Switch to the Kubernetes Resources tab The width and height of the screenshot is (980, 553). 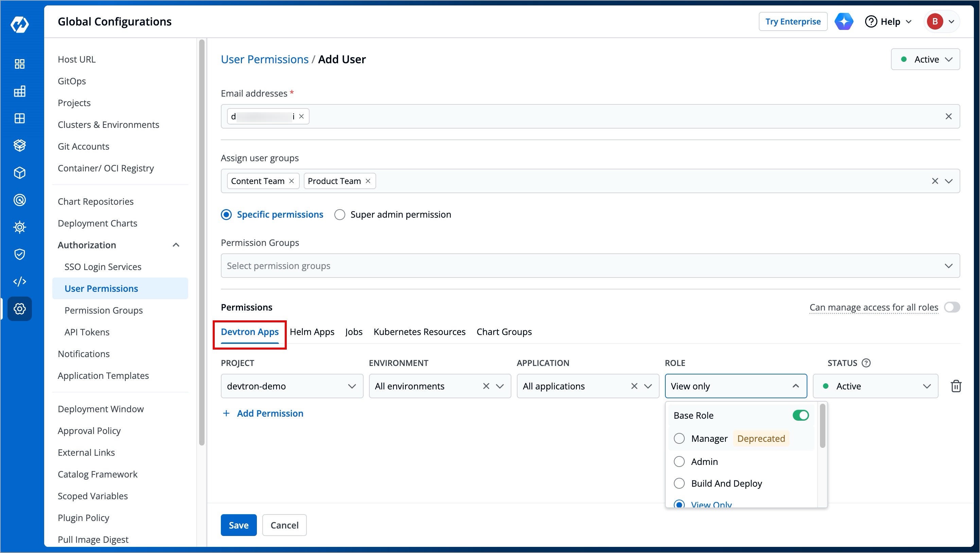coord(419,332)
